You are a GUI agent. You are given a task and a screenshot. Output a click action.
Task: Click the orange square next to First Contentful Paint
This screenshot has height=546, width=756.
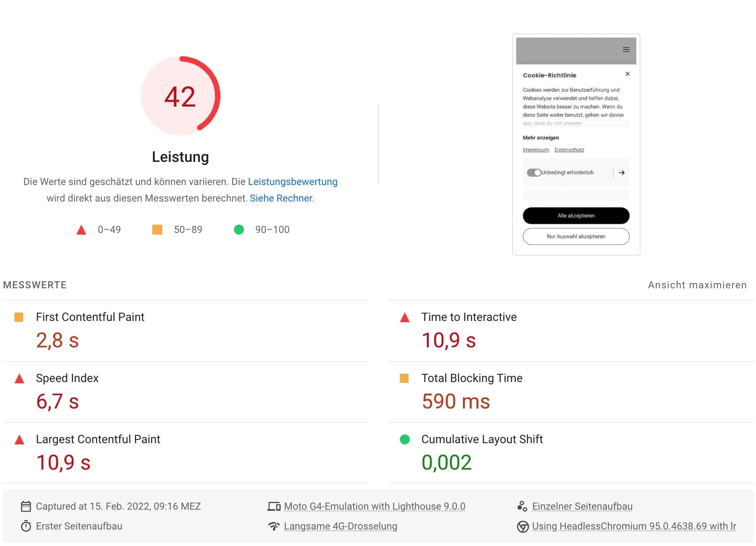tap(19, 317)
